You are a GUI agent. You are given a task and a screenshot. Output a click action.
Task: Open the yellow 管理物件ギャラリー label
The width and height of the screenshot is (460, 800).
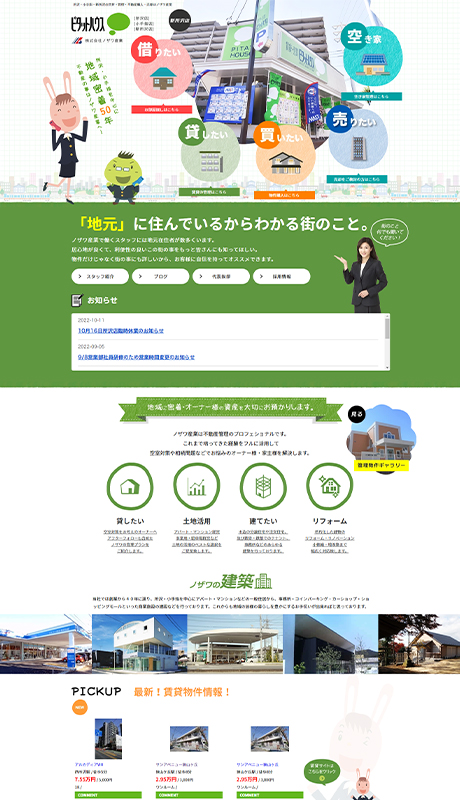coord(381,466)
